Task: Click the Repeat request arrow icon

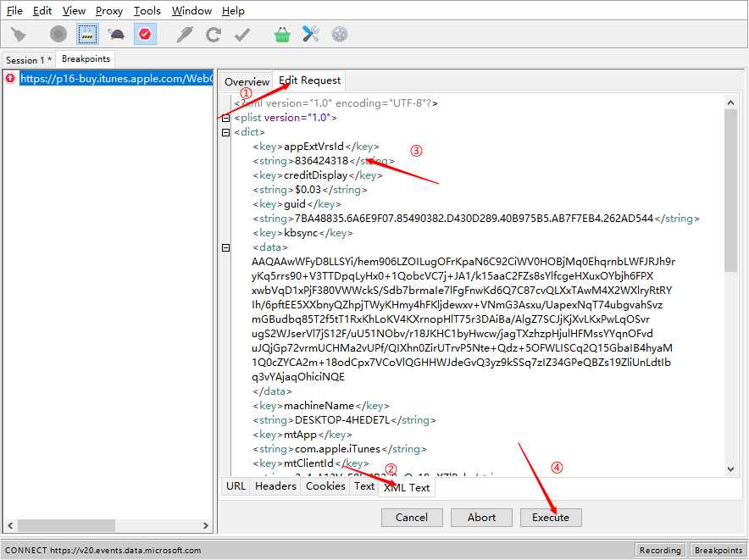Action: point(213,35)
